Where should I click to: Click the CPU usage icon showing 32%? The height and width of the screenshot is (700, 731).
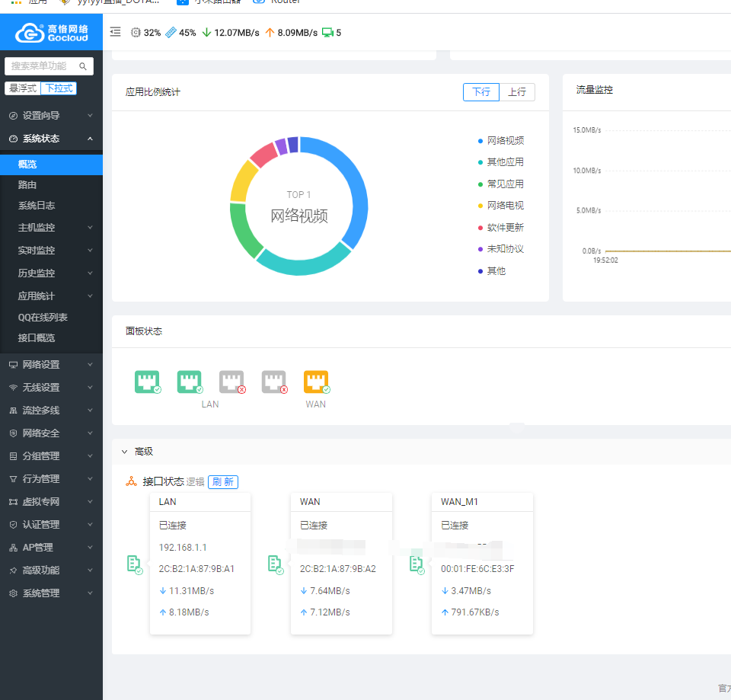[136, 33]
